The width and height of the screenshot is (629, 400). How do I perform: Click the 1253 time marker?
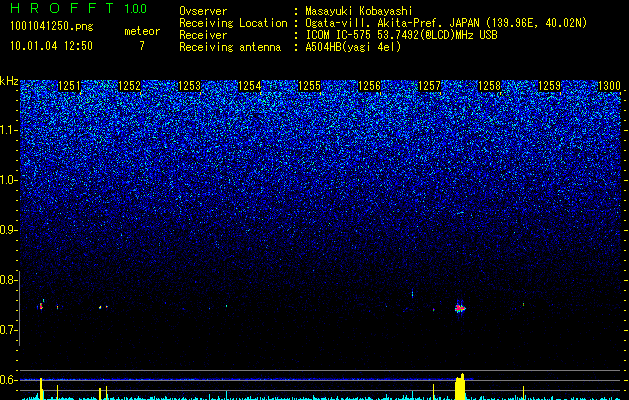pos(189,86)
